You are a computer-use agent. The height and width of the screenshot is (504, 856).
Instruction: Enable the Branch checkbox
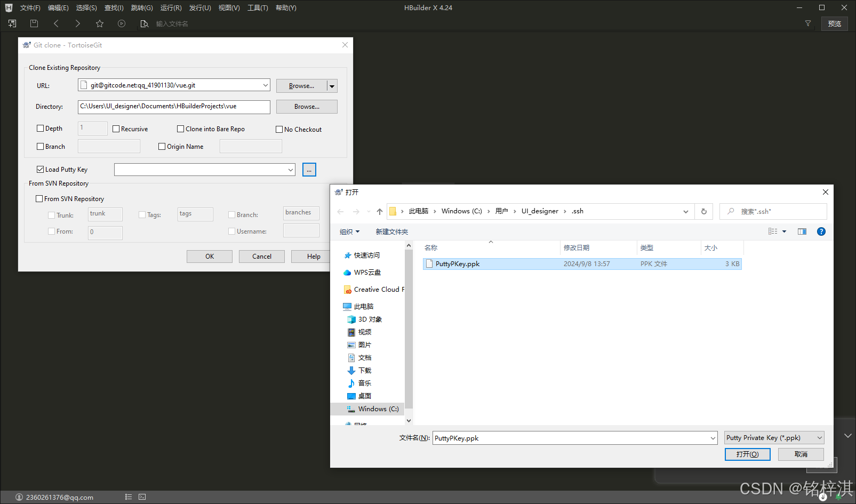point(40,147)
